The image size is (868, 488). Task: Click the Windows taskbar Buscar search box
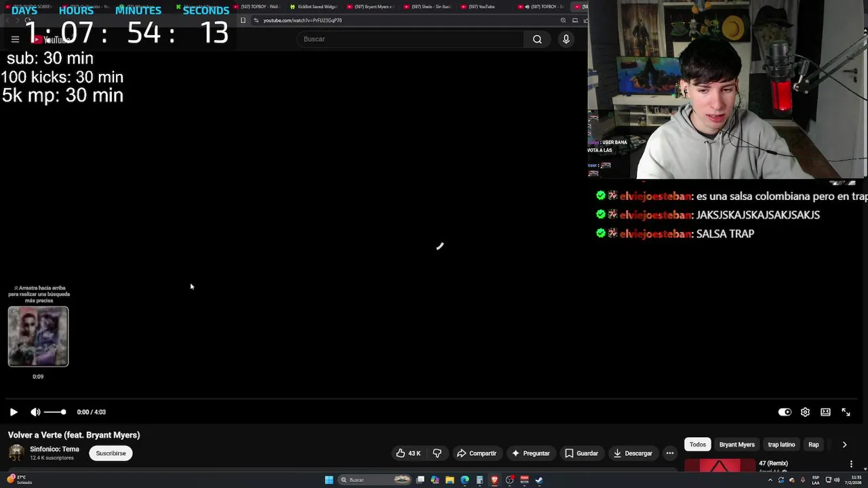click(x=376, y=480)
